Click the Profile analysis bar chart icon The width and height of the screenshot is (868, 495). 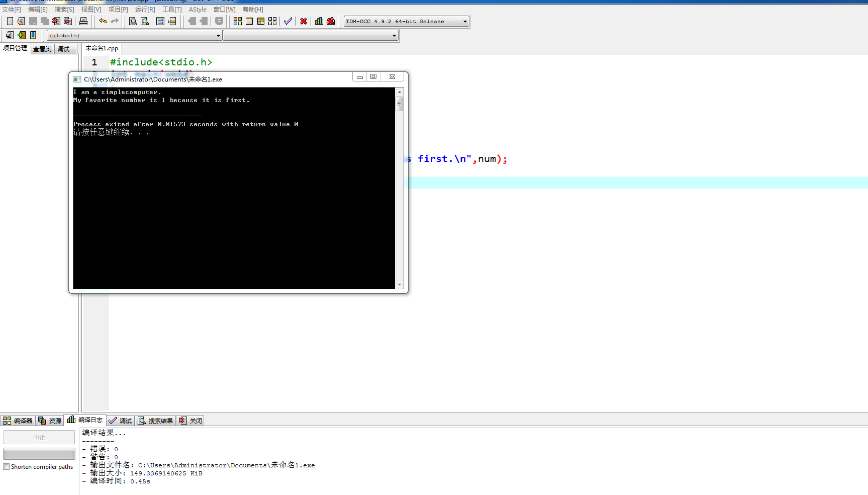[319, 21]
